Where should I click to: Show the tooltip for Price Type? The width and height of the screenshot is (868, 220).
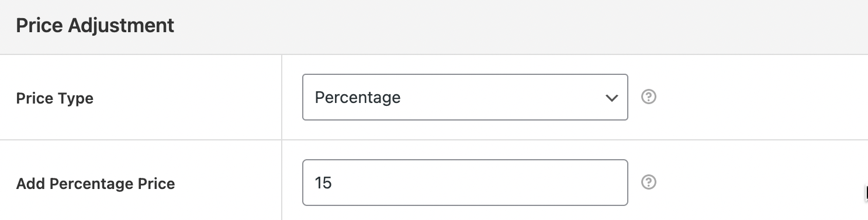coord(648,97)
